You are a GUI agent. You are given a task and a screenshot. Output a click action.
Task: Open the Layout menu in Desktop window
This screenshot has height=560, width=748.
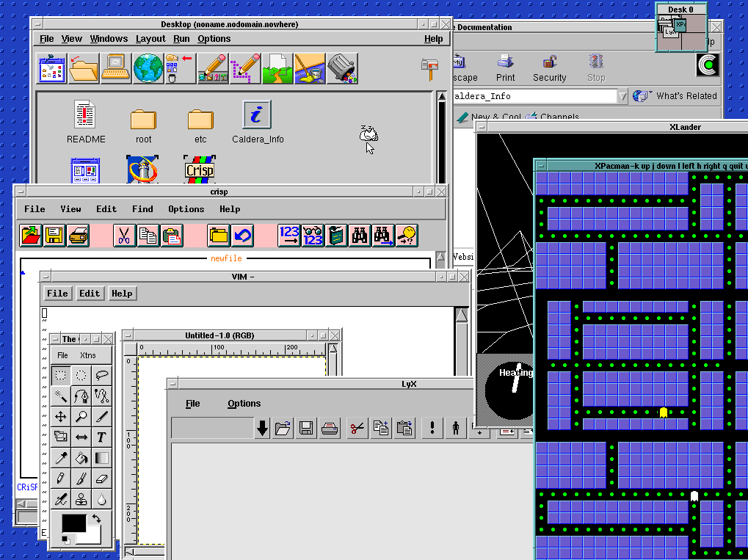150,39
